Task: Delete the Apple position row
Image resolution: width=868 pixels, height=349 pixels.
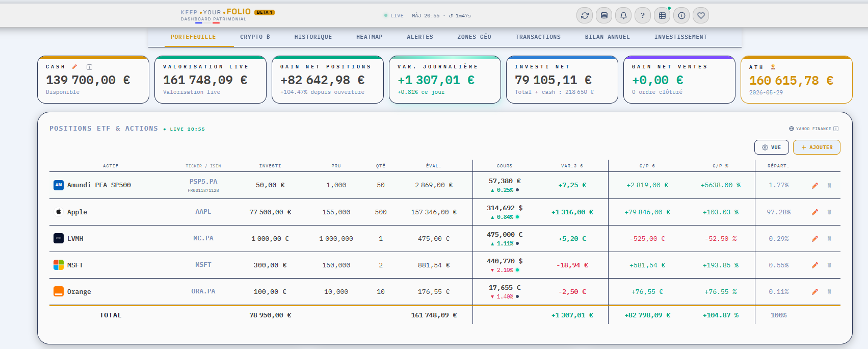Action: (829, 212)
